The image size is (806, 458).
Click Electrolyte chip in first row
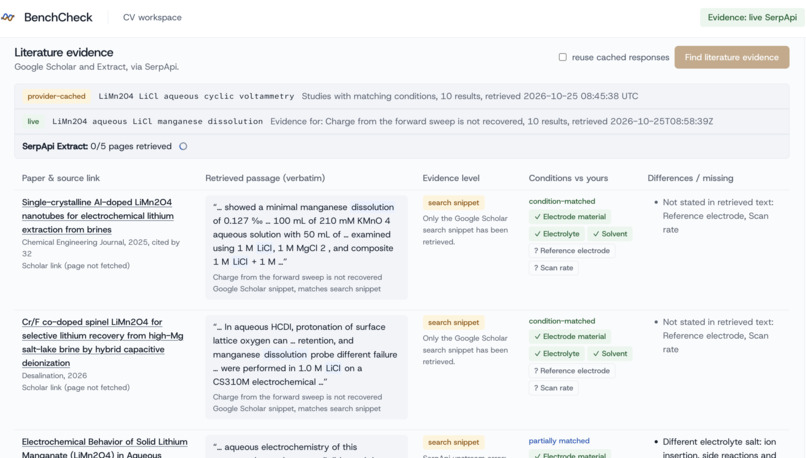click(x=556, y=233)
